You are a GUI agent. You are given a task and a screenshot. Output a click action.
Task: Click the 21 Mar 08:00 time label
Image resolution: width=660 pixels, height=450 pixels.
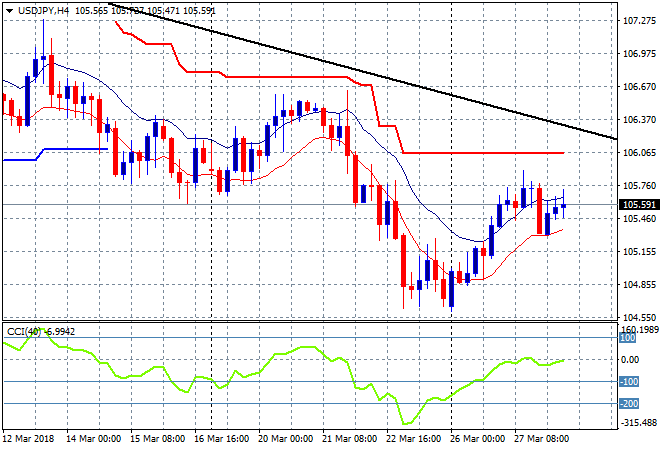(x=349, y=439)
